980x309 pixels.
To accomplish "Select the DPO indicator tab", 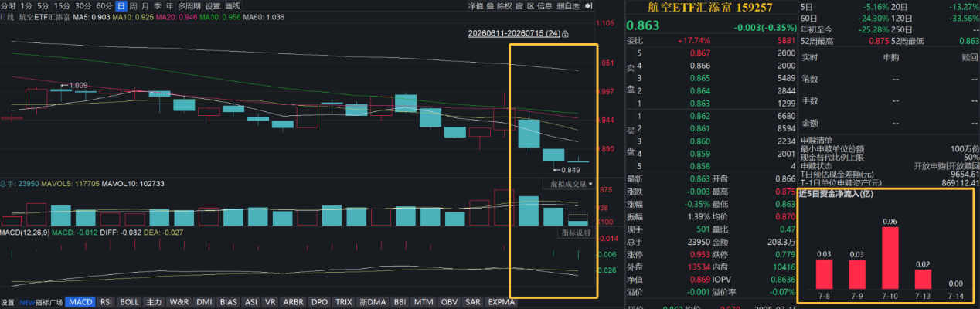I will click(x=319, y=302).
